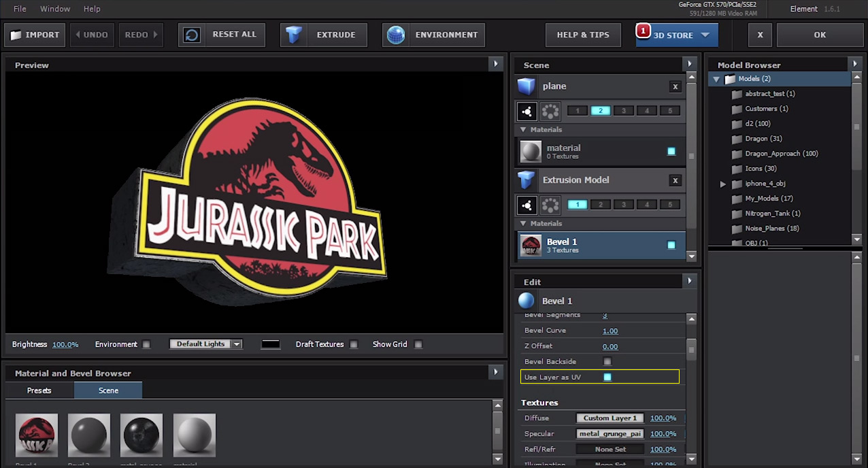Image resolution: width=868 pixels, height=468 pixels.
Task: Click the blue cube icon beside plane
Action: (x=527, y=86)
